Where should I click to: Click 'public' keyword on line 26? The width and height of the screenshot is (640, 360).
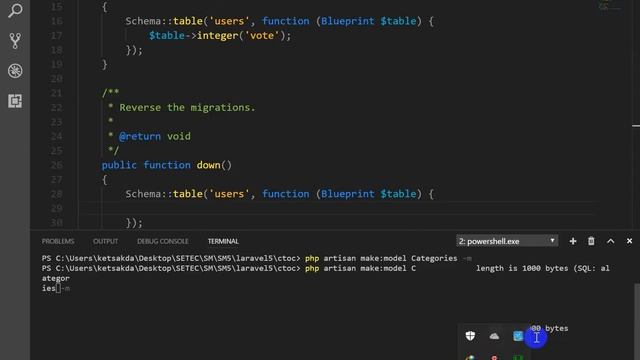(x=119, y=165)
